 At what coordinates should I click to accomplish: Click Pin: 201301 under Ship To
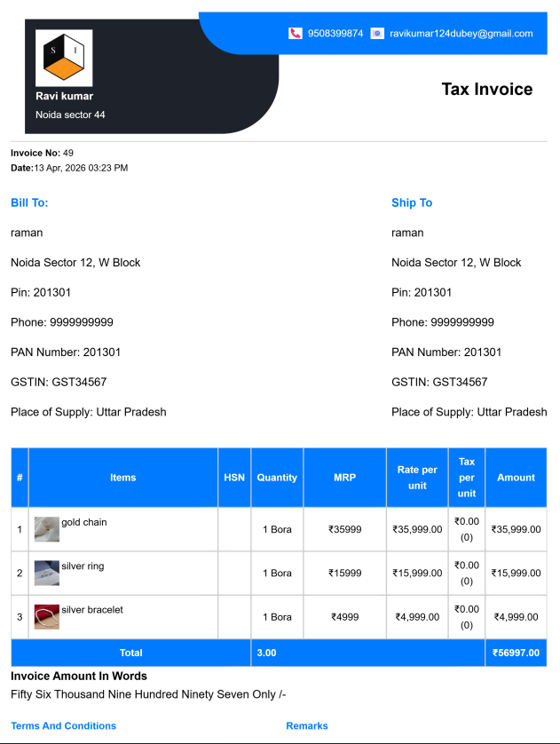coord(422,292)
